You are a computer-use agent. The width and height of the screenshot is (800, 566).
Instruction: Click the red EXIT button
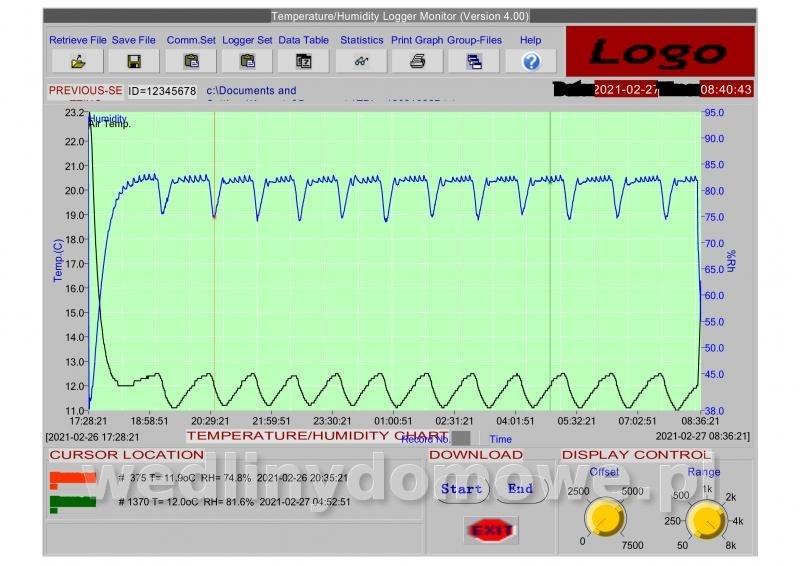(491, 530)
